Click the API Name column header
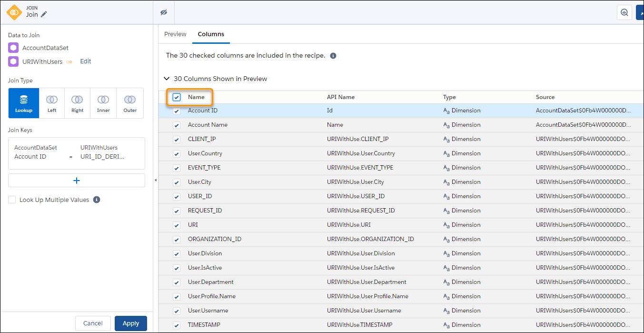Screen dimensions: 644x333 (x=341, y=97)
